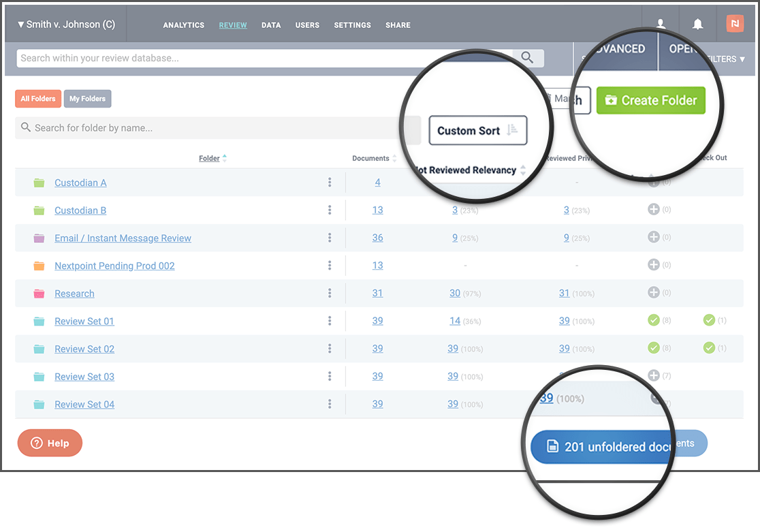Go to the Settings tab
This screenshot has height=532, width=760.
pos(352,25)
